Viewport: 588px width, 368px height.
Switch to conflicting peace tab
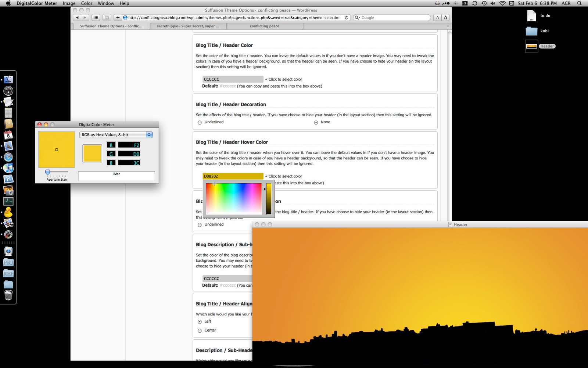[x=265, y=26]
